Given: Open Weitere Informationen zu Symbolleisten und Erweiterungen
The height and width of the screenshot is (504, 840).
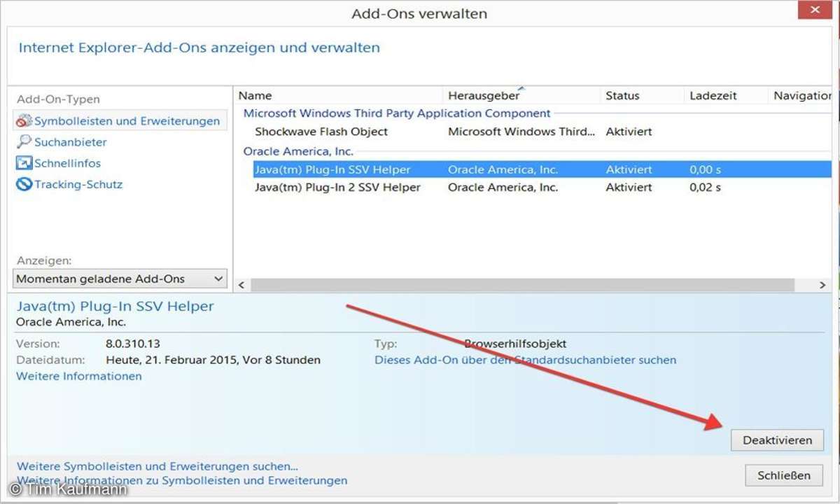Looking at the screenshot, I should pyautogui.click(x=182, y=481).
